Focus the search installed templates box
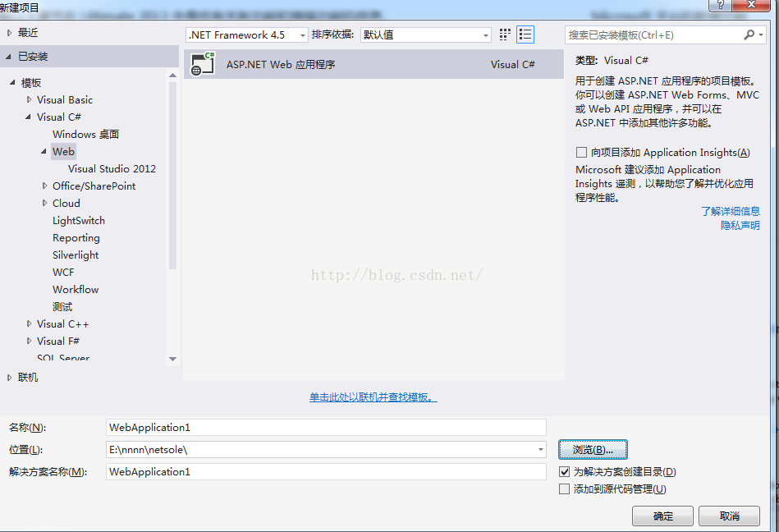779x532 pixels. 653,34
